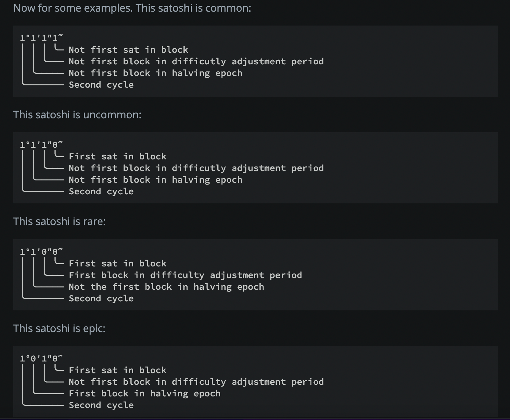Click "Not first block in difficulty adjustment period" in epic example

coord(196,382)
